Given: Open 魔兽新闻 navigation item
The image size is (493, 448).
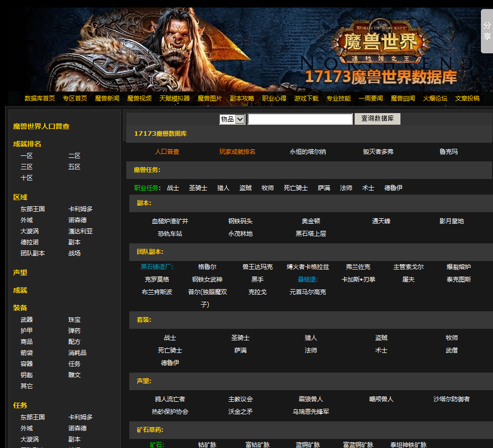Looking at the screenshot, I should (x=107, y=99).
